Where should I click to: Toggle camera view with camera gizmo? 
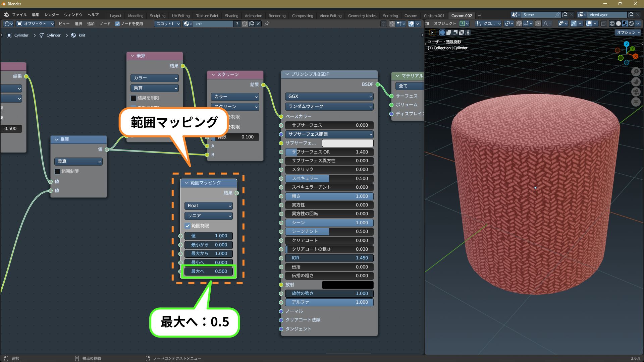636,92
